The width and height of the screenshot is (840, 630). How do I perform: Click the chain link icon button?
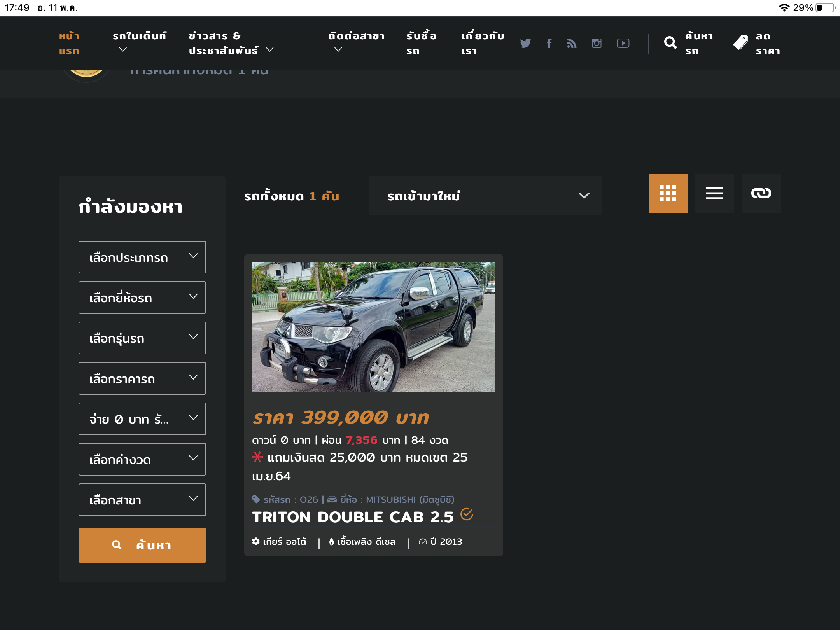coord(761,193)
